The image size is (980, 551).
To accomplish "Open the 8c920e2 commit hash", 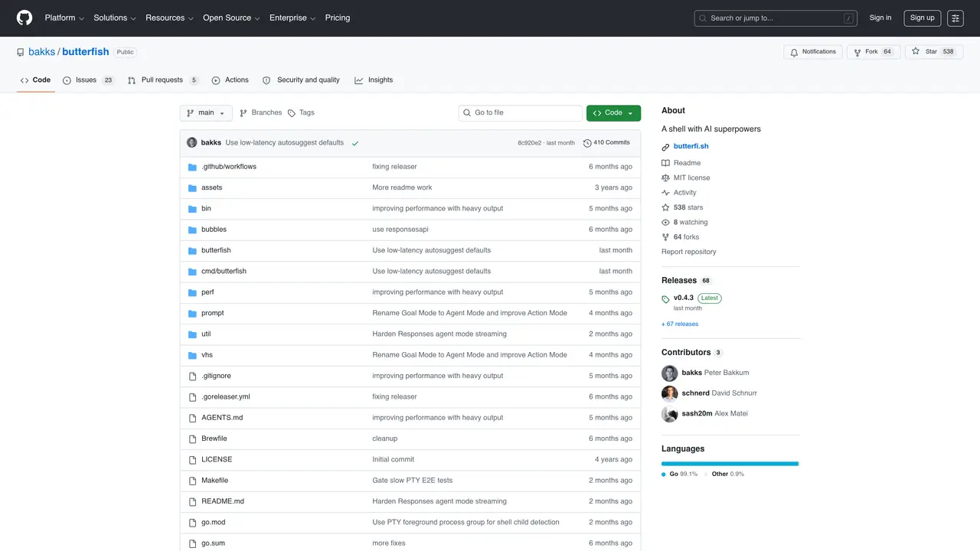I will point(529,143).
